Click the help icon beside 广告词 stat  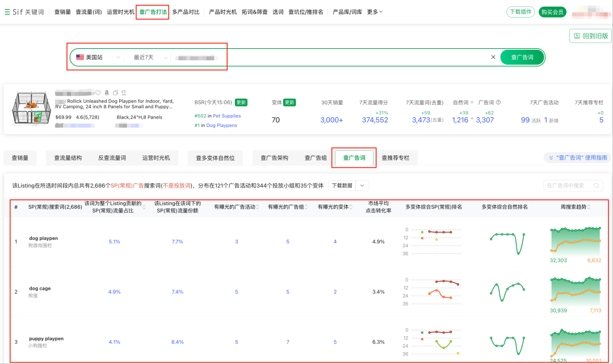pos(498,103)
